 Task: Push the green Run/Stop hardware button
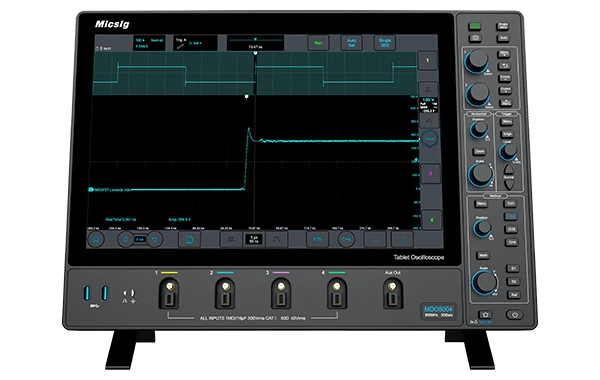pos(475,26)
